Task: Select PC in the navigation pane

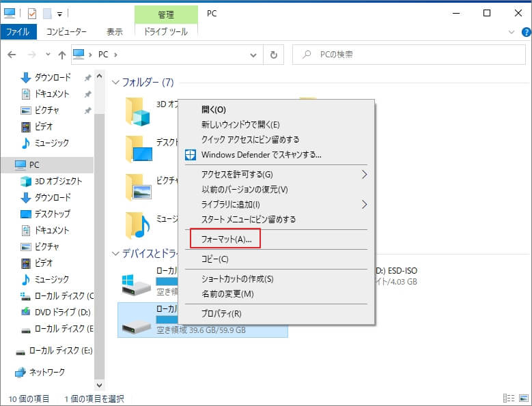Action: [x=48, y=165]
